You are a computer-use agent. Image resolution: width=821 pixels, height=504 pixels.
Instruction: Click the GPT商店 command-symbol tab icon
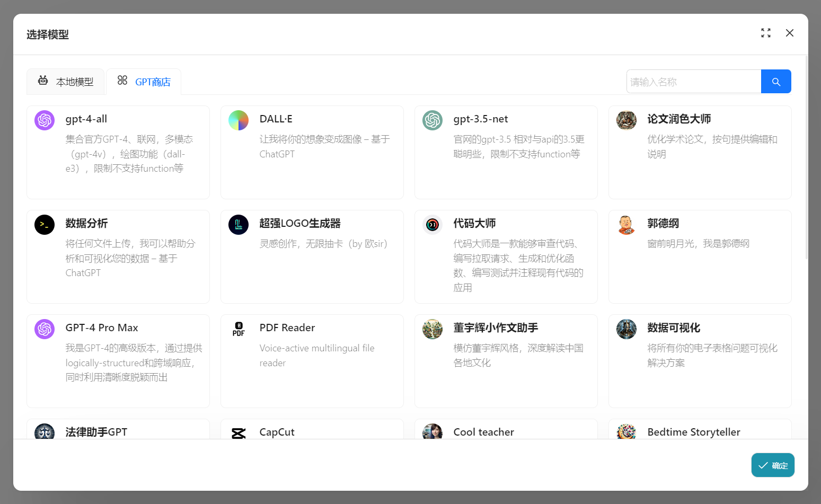pyautogui.click(x=122, y=81)
